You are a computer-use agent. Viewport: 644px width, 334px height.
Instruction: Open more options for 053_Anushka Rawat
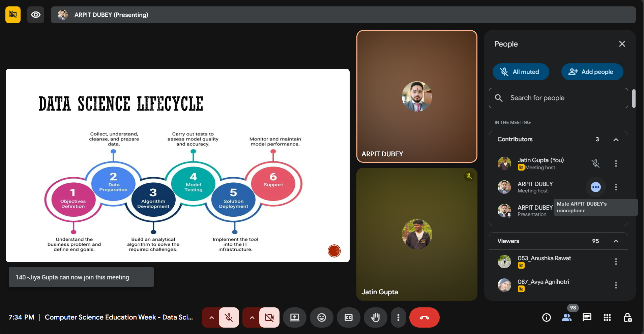pos(616,262)
